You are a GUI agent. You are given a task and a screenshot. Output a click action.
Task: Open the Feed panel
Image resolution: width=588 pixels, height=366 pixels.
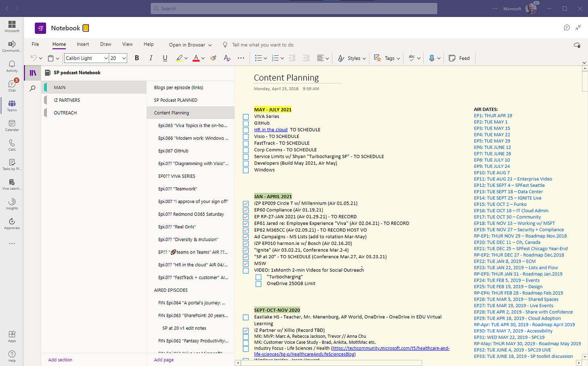pyautogui.click(x=459, y=58)
